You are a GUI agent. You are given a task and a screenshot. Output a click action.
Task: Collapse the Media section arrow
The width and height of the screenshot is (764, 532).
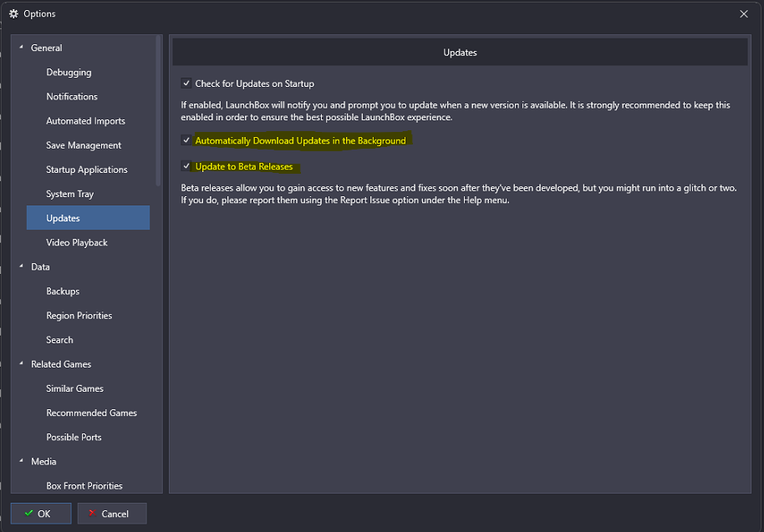click(x=21, y=461)
